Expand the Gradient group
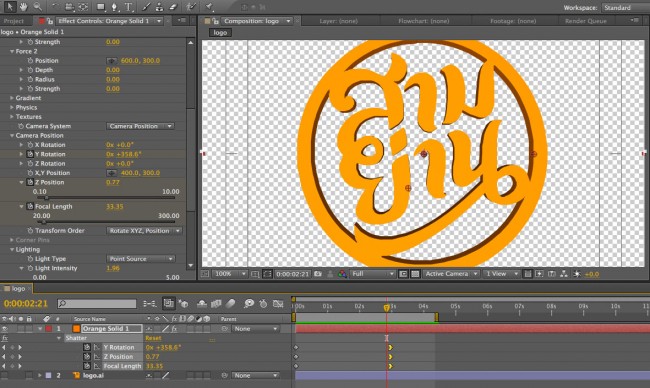Image resolution: width=650 pixels, height=388 pixels. click(x=12, y=98)
